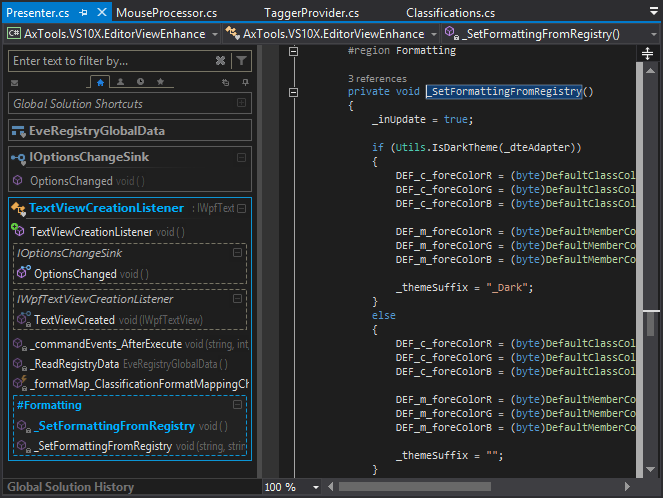Viewport: 663px width, 498px height.
Task: Clear the filter text with X icon
Action: tap(220, 61)
